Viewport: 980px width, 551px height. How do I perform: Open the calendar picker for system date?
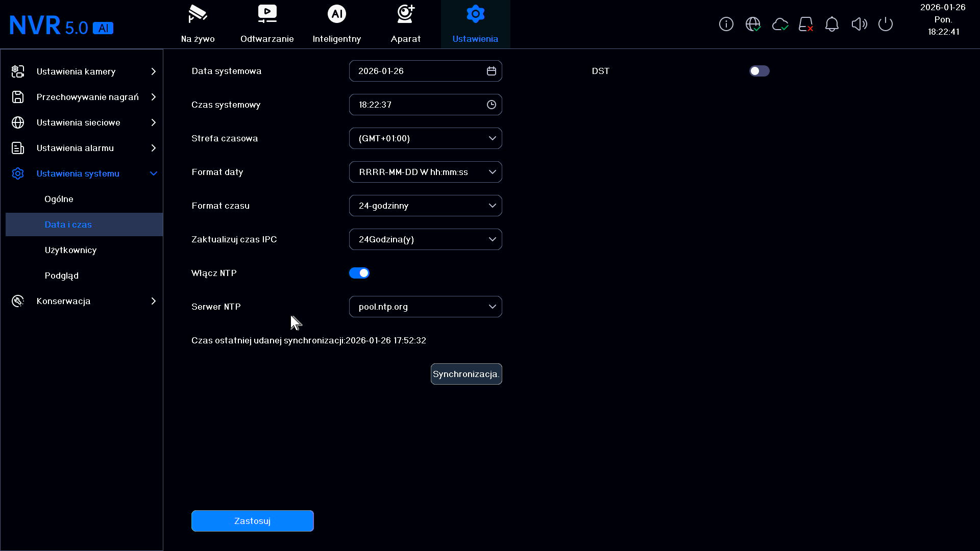(x=492, y=71)
